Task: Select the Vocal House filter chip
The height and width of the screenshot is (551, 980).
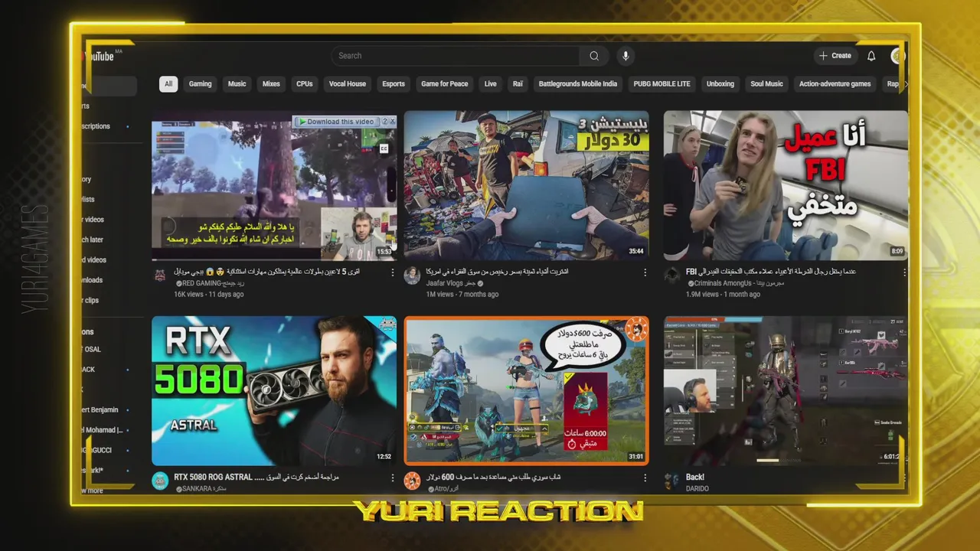Action: pyautogui.click(x=348, y=84)
